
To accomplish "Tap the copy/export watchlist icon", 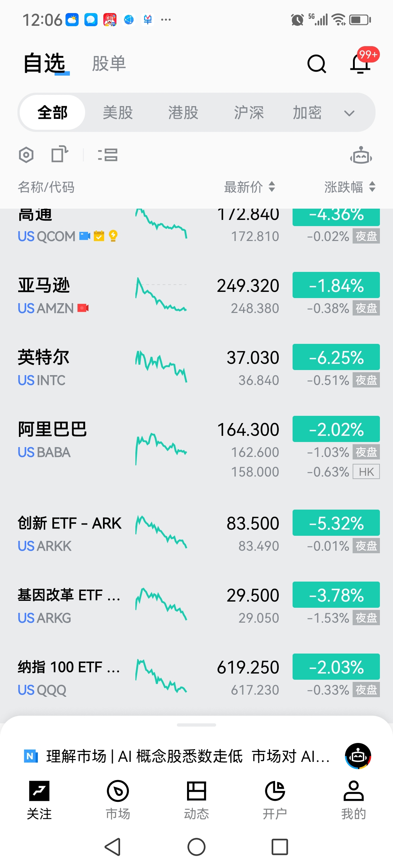I will (x=60, y=154).
